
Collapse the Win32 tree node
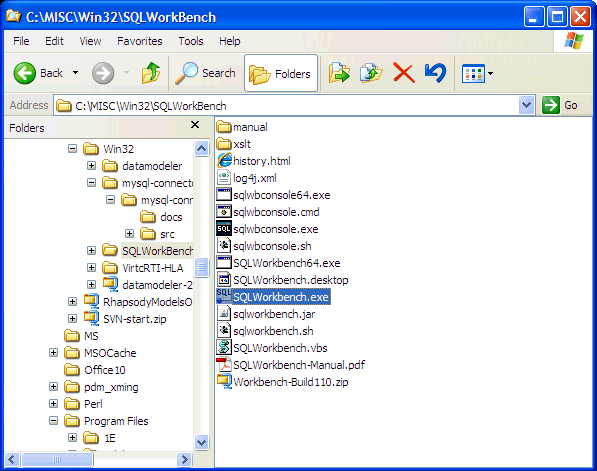pos(72,148)
